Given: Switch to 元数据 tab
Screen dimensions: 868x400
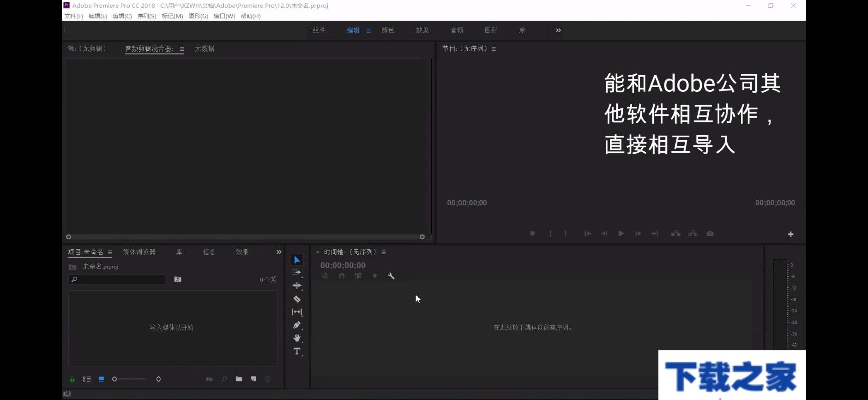Looking at the screenshot, I should coord(205,48).
